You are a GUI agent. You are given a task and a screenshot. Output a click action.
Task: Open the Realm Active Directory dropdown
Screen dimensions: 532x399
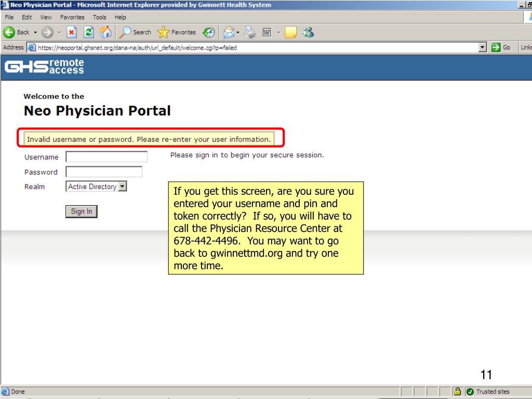(x=96, y=187)
